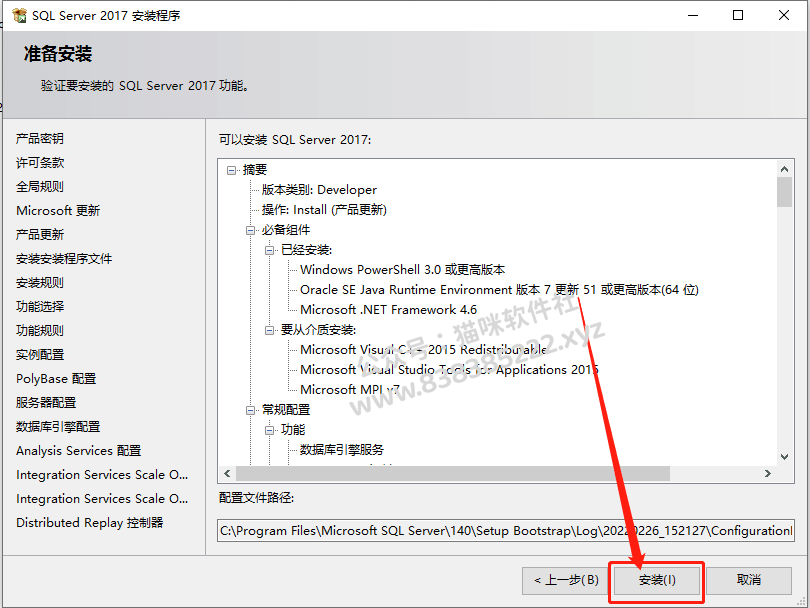The image size is (810, 608).
Task: Click the vertical scrollbar down arrow
Action: pyautogui.click(x=784, y=457)
